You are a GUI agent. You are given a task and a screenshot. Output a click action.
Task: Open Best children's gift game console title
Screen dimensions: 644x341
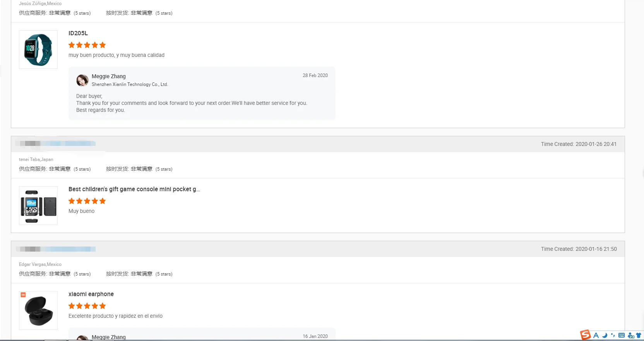134,189
